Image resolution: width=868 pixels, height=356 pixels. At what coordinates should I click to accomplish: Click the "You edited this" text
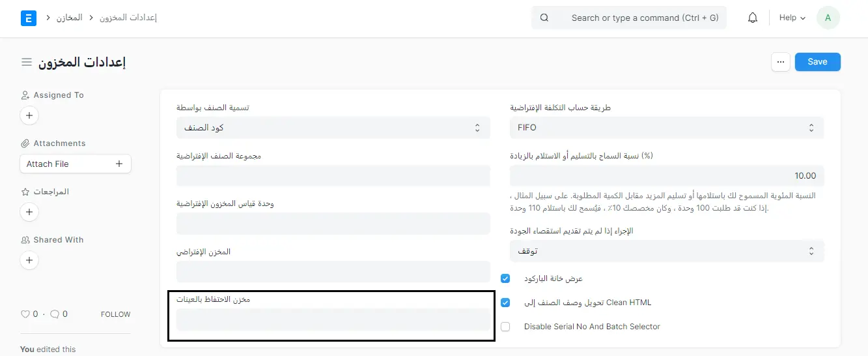pos(48,349)
